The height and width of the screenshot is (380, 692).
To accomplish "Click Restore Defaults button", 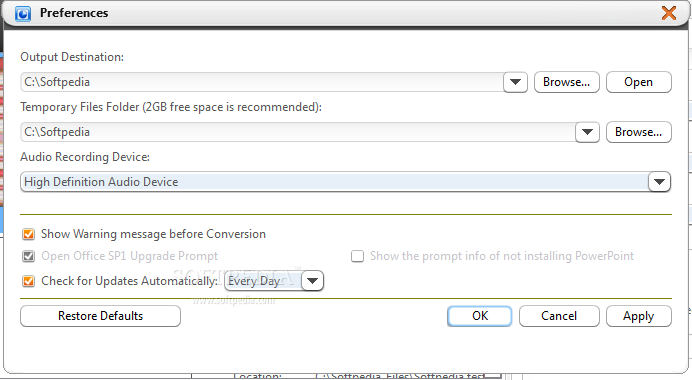I will pos(100,316).
